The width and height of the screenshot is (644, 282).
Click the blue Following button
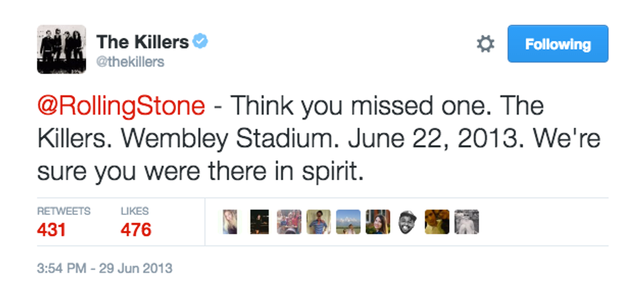click(558, 44)
